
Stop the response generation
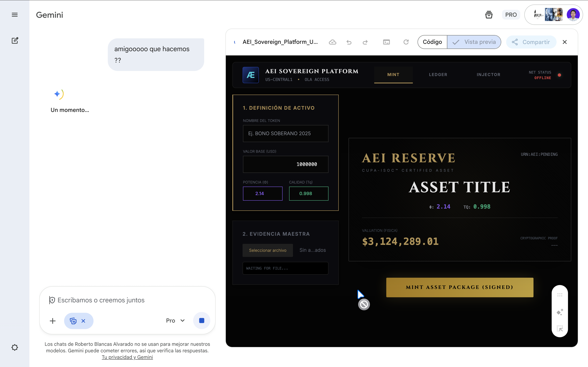click(x=202, y=321)
